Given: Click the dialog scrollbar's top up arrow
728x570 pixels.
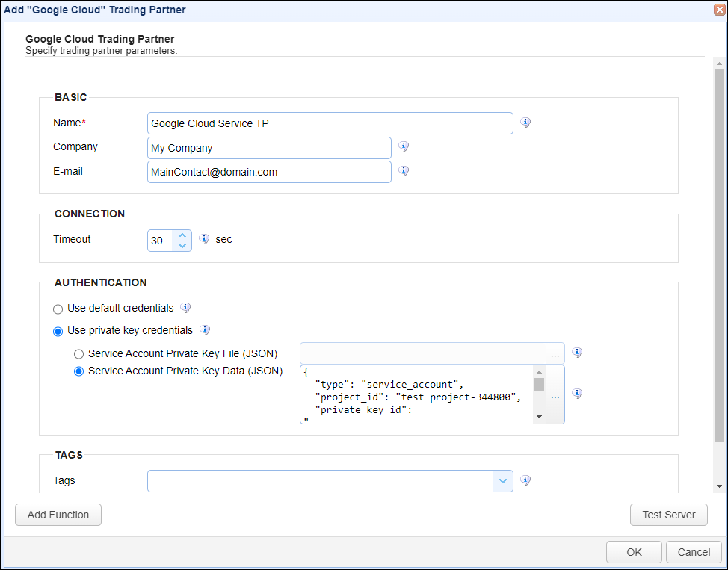Looking at the screenshot, I should [719, 63].
